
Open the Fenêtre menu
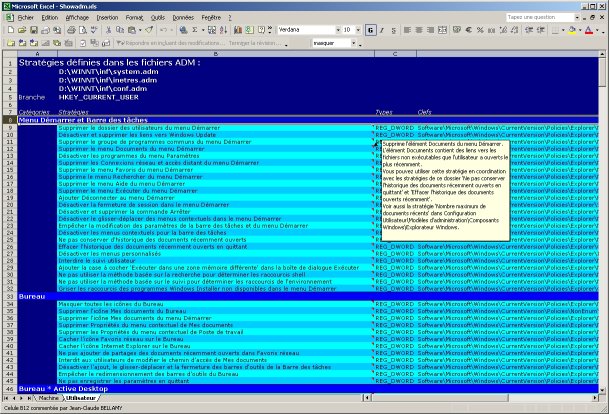point(211,18)
